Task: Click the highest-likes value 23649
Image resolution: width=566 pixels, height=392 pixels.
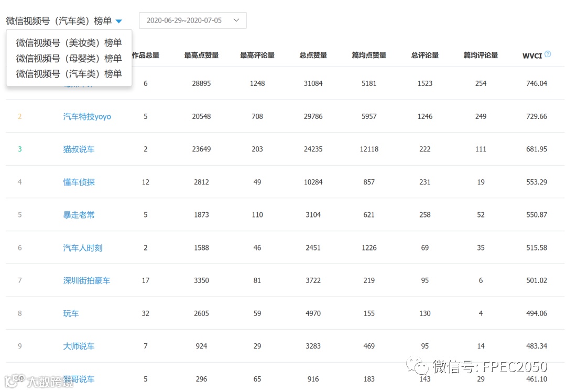Action: pyautogui.click(x=201, y=149)
